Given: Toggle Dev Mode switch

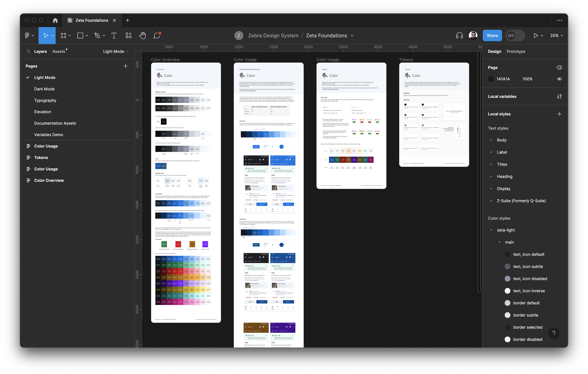Looking at the screenshot, I should pyautogui.click(x=515, y=36).
